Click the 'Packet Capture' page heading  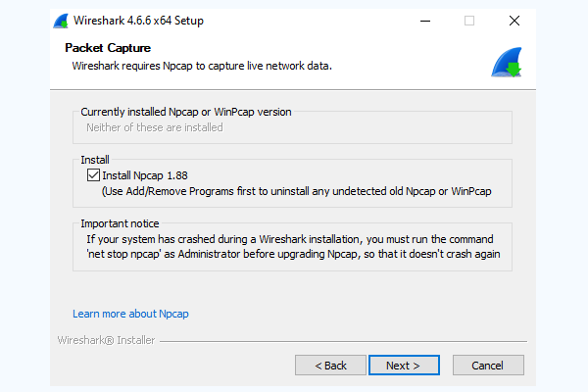point(108,48)
